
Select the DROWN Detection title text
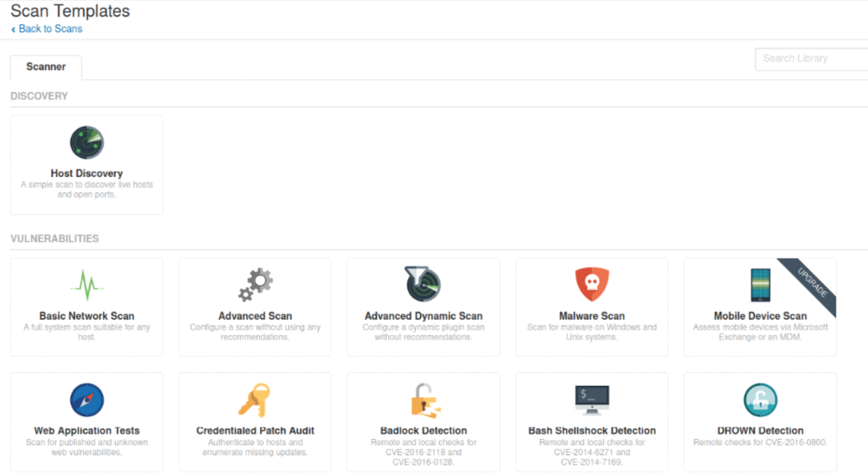pos(760,431)
